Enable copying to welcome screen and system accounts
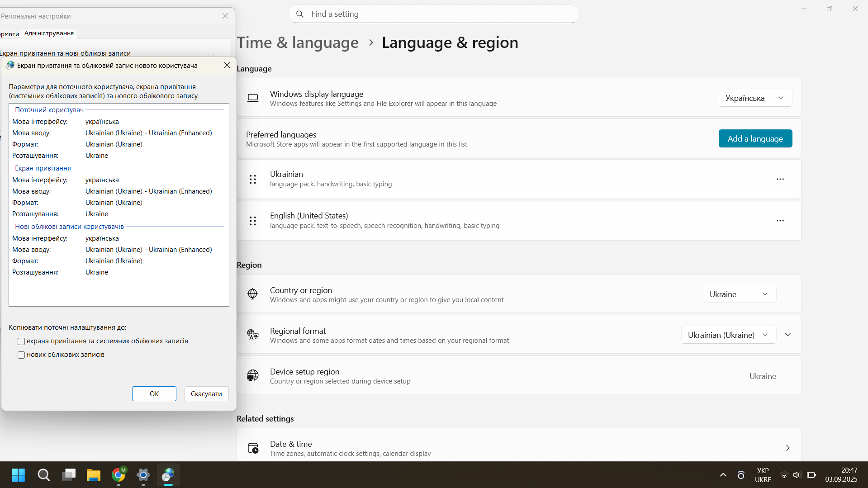 (21, 341)
